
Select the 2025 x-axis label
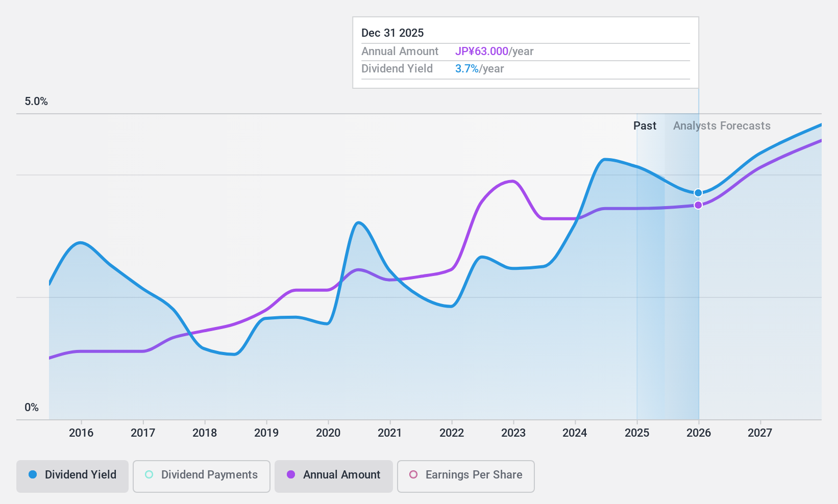point(637,433)
